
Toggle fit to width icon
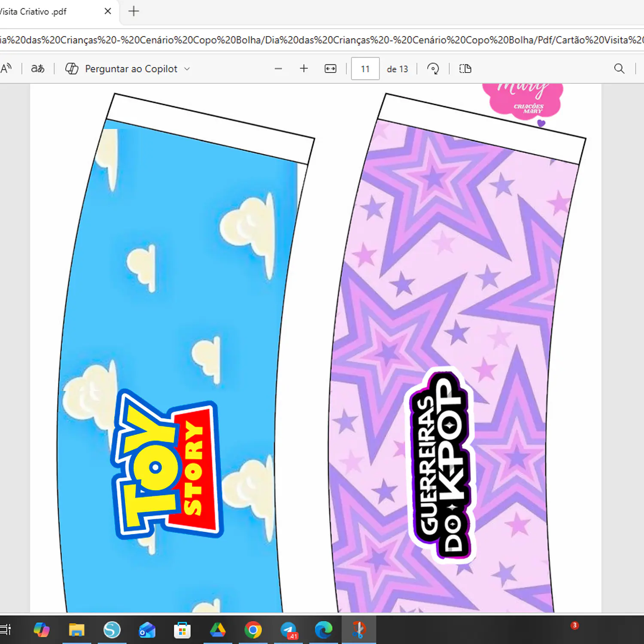[330, 69]
